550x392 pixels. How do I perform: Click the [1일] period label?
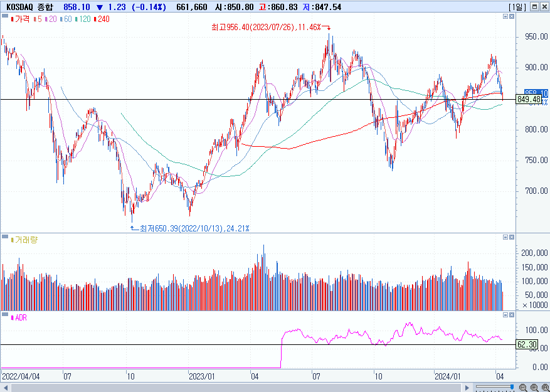point(517,7)
